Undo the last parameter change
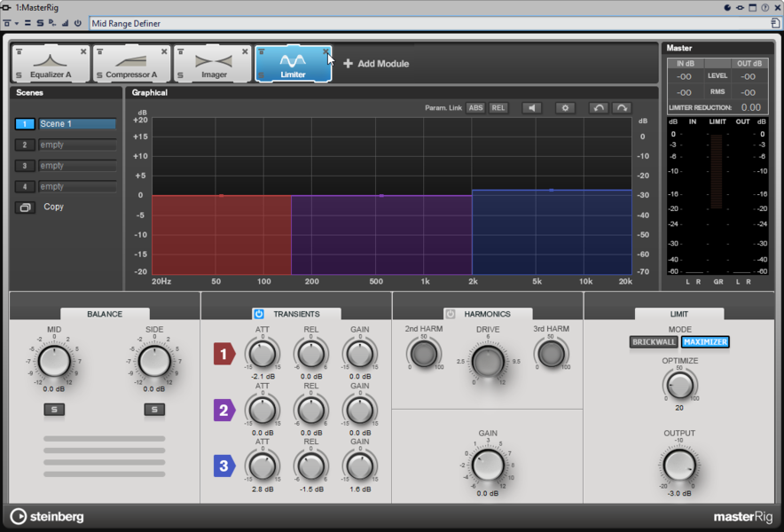The image size is (784, 532). tap(599, 108)
